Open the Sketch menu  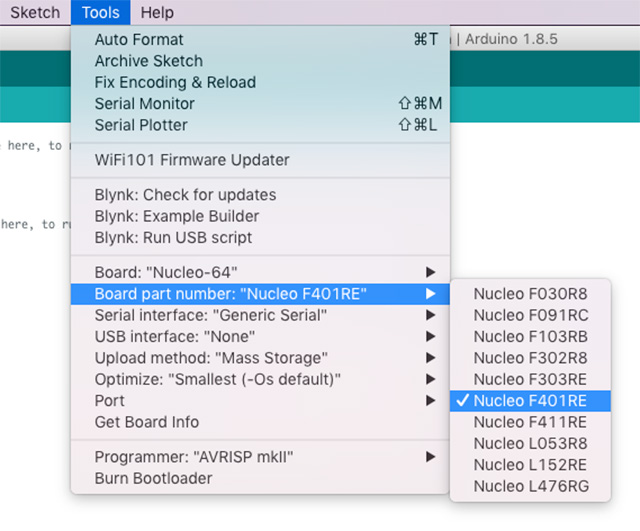35,13
